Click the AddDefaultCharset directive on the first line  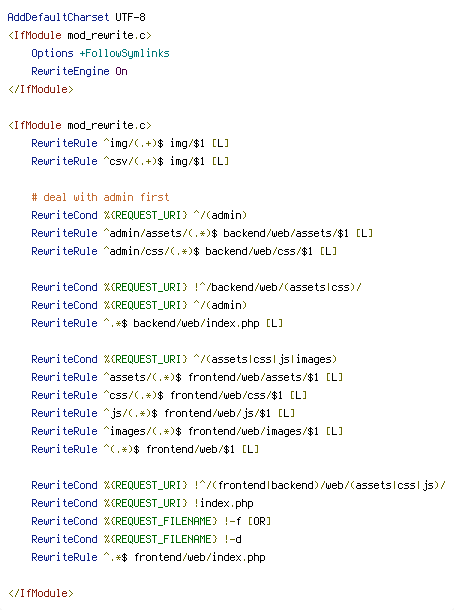click(58, 17)
